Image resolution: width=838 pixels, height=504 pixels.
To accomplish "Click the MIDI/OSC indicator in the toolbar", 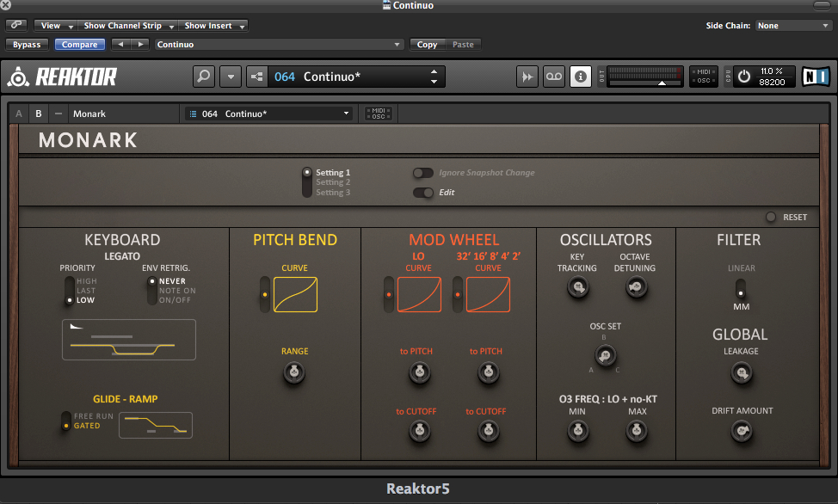I will pyautogui.click(x=704, y=76).
